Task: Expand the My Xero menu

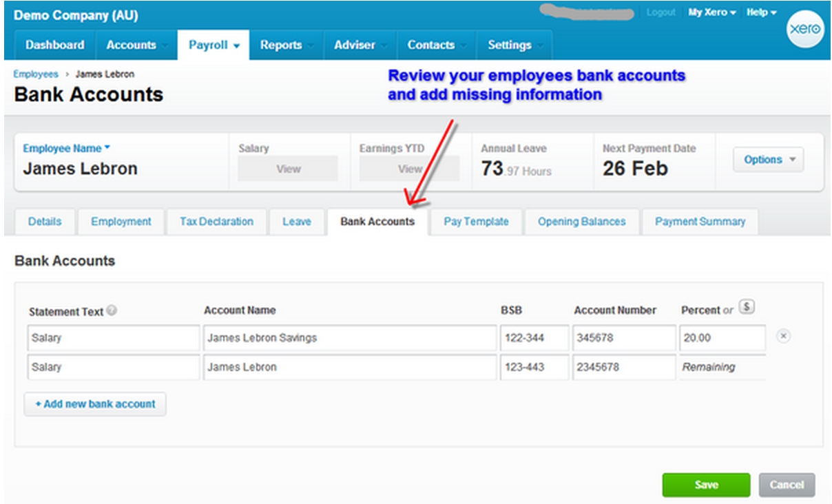Action: point(711,12)
